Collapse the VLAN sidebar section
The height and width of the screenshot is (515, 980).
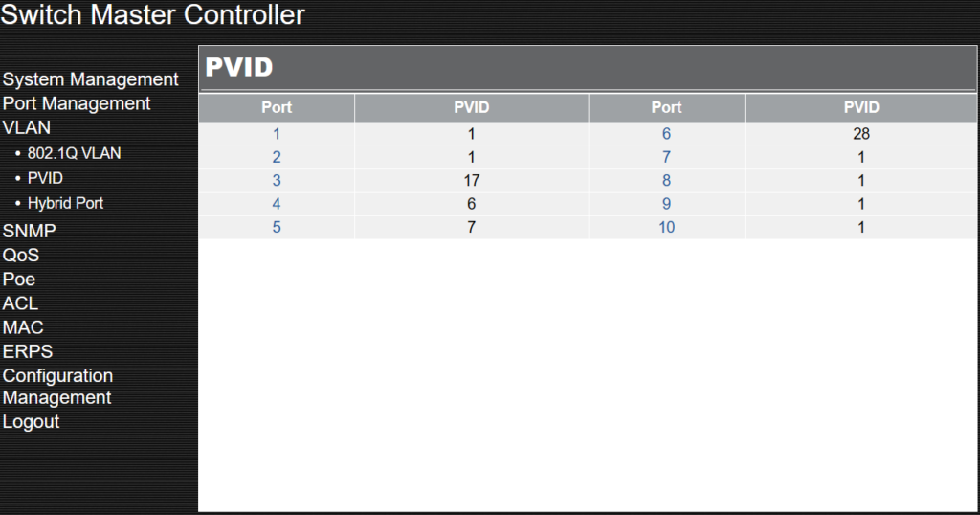tap(26, 127)
